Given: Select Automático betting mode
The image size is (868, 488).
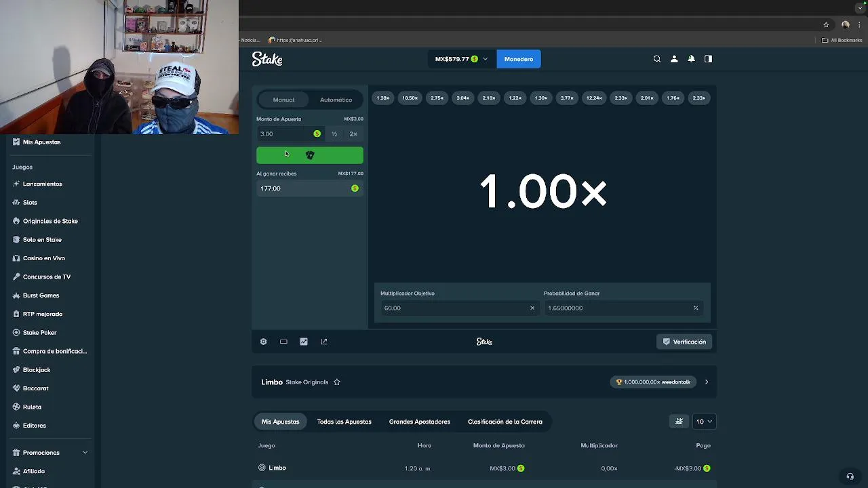Looking at the screenshot, I should click(336, 100).
